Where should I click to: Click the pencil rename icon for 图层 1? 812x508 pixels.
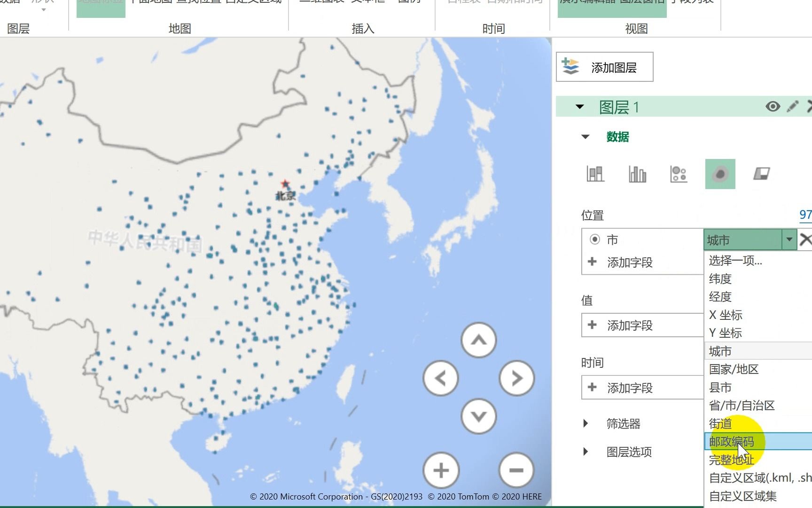click(793, 107)
